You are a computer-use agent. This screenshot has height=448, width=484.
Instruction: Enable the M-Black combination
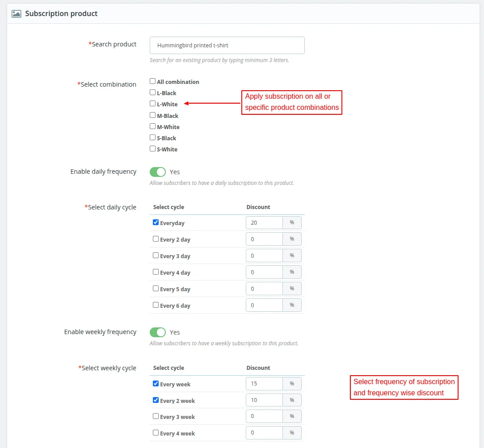pyautogui.click(x=153, y=115)
